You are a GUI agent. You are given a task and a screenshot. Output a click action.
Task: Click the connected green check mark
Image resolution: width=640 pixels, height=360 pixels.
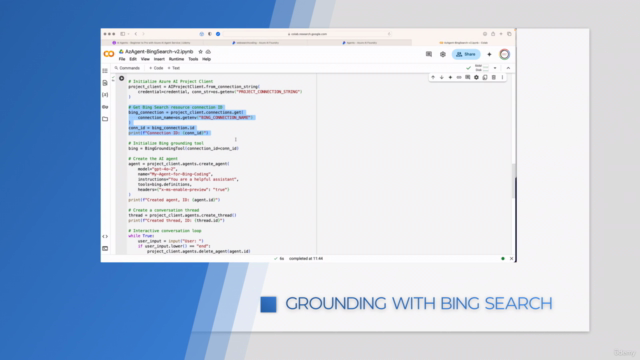pos(469,68)
